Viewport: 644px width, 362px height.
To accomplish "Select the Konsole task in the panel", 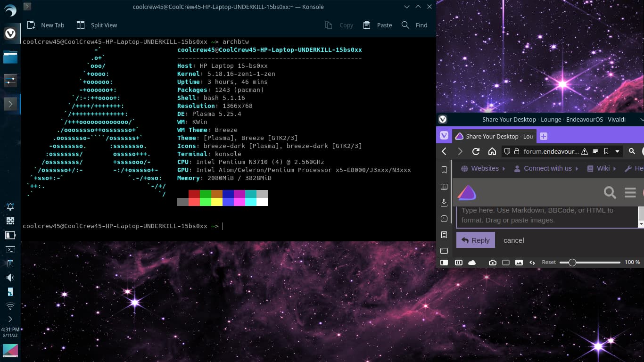I will (x=10, y=104).
